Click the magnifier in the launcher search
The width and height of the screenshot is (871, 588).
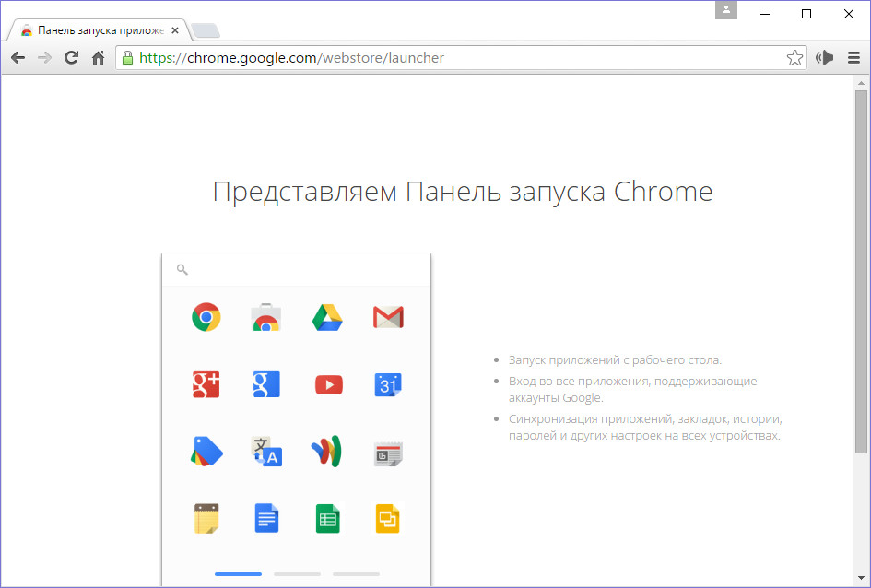click(182, 270)
